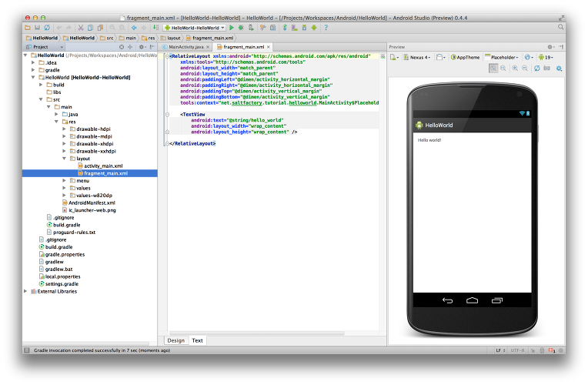Close the fragment_main.xml editor tab
The height and width of the screenshot is (385, 588).
point(269,47)
